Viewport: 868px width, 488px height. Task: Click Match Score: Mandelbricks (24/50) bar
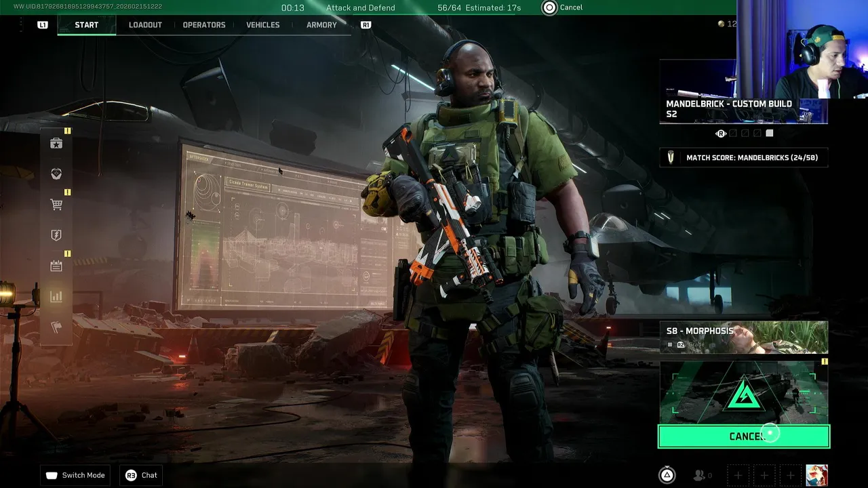tap(744, 157)
